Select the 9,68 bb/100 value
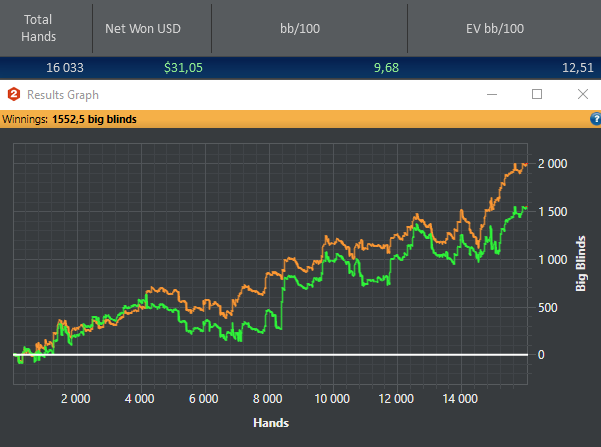 386,67
